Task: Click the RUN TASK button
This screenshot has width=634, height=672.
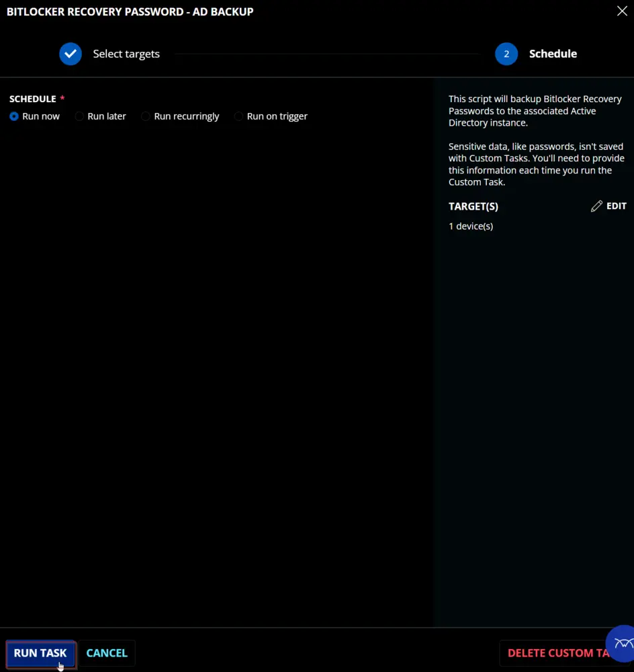Action: coord(40,653)
